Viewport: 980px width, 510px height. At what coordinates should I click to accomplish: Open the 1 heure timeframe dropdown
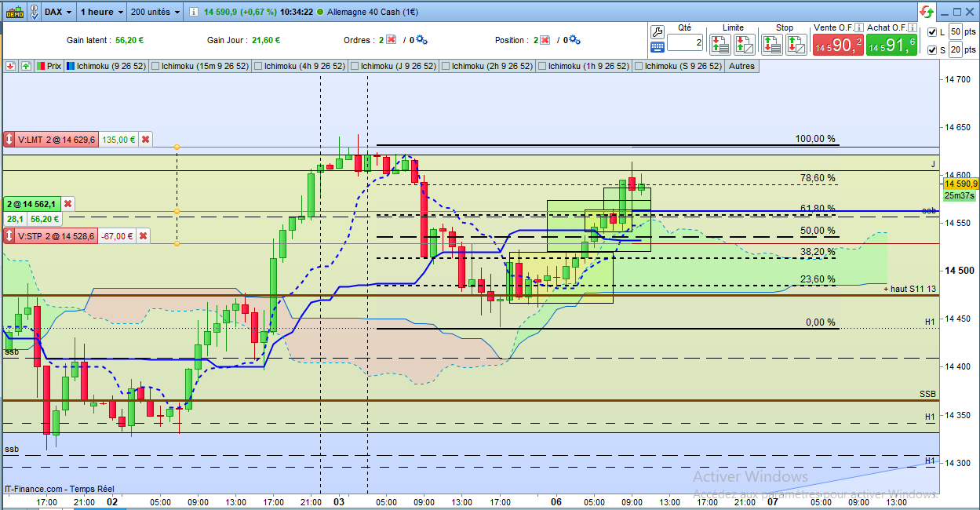[101, 12]
